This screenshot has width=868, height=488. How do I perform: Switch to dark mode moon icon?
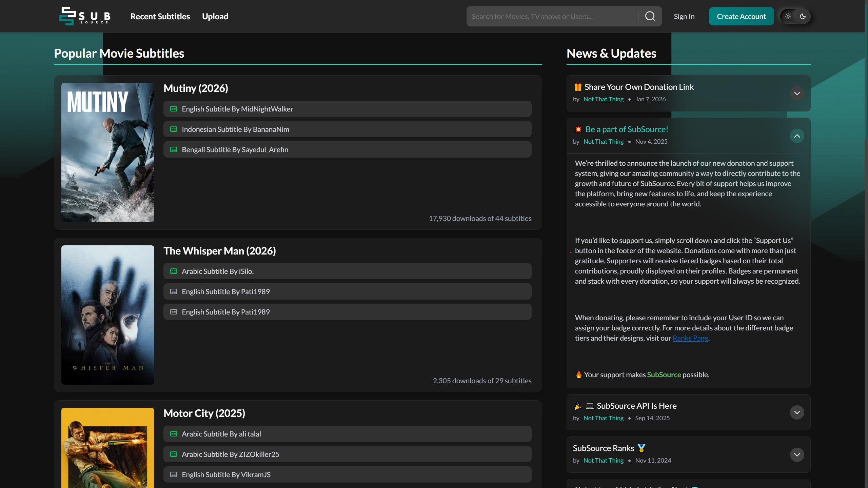[803, 16]
